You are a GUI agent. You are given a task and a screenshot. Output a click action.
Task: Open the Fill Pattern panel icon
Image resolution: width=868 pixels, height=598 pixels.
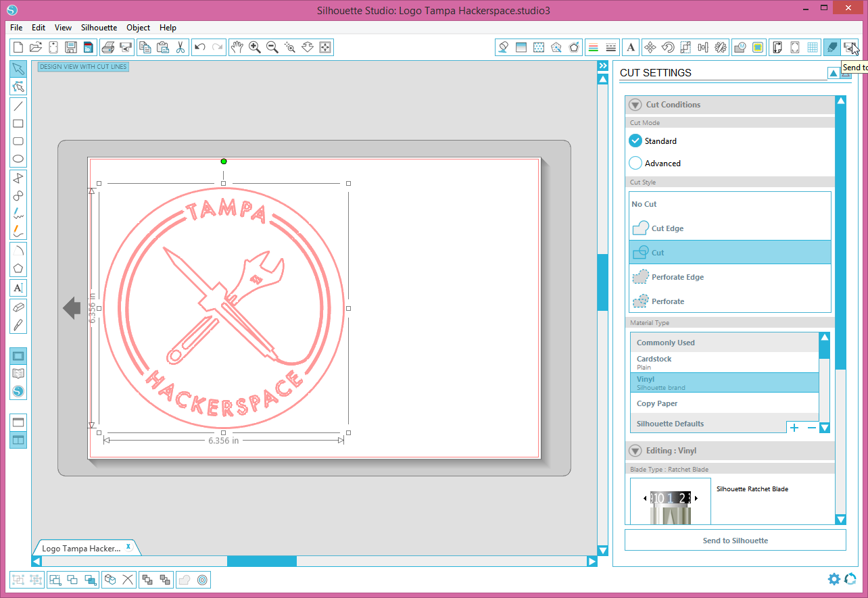click(x=539, y=47)
